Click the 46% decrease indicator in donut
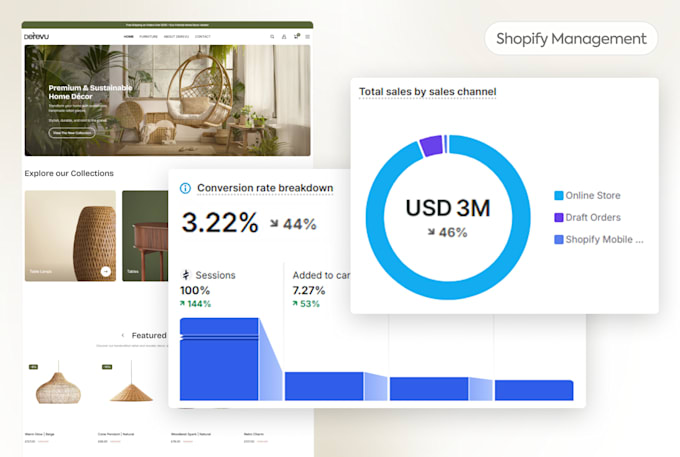The width and height of the screenshot is (680, 457). point(448,233)
